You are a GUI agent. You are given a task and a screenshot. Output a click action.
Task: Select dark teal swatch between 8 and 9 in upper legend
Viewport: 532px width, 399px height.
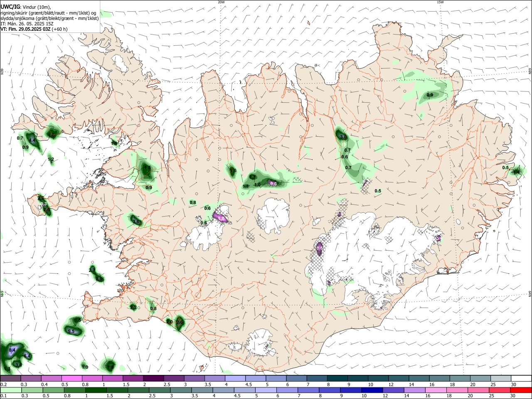pyautogui.click(x=337, y=378)
